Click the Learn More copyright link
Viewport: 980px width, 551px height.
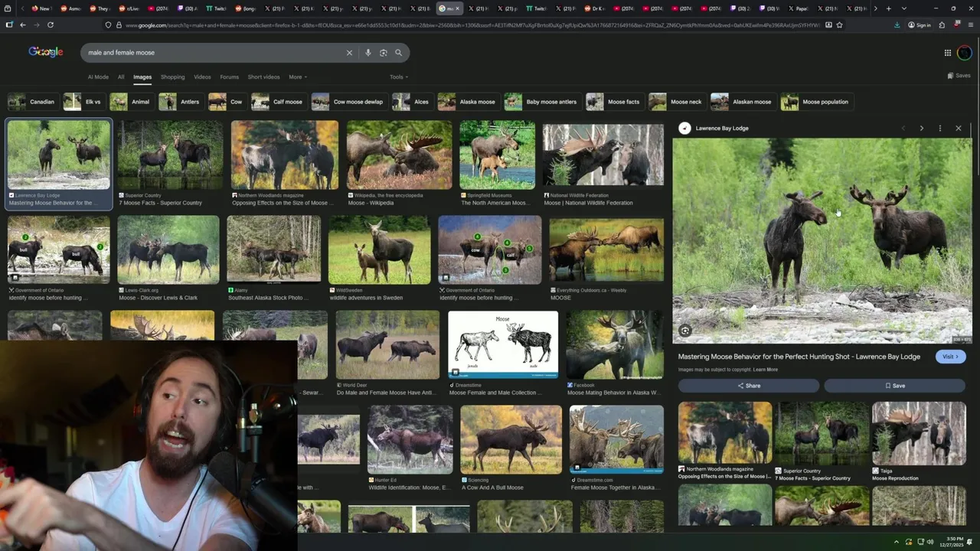[x=766, y=370]
